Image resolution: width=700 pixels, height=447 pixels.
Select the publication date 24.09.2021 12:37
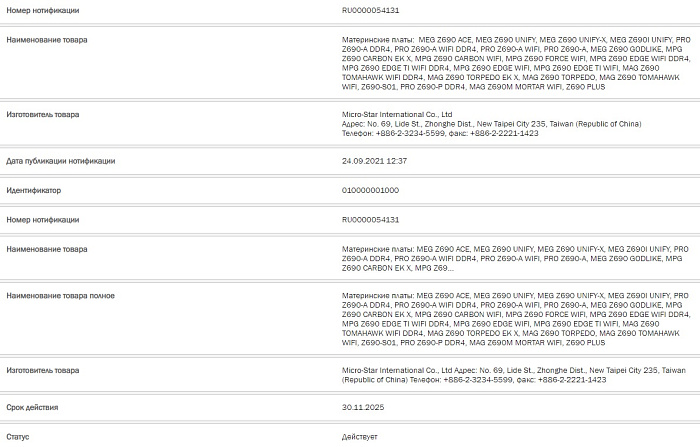[x=375, y=161]
